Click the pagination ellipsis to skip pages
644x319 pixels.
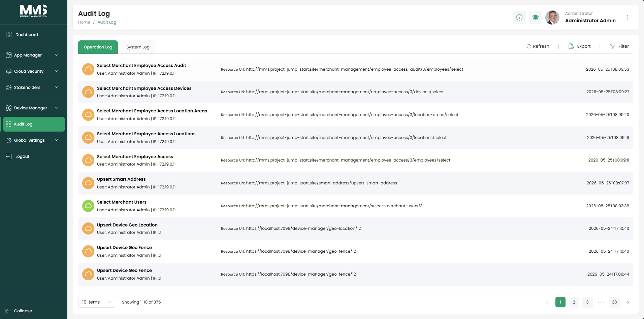point(601,302)
